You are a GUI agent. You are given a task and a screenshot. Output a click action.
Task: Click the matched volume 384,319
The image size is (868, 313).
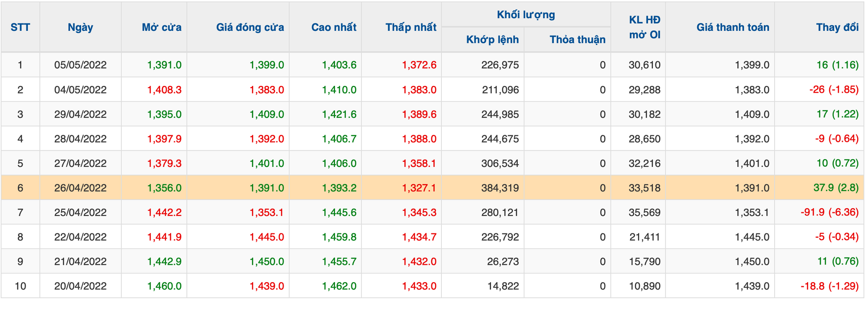pos(500,188)
